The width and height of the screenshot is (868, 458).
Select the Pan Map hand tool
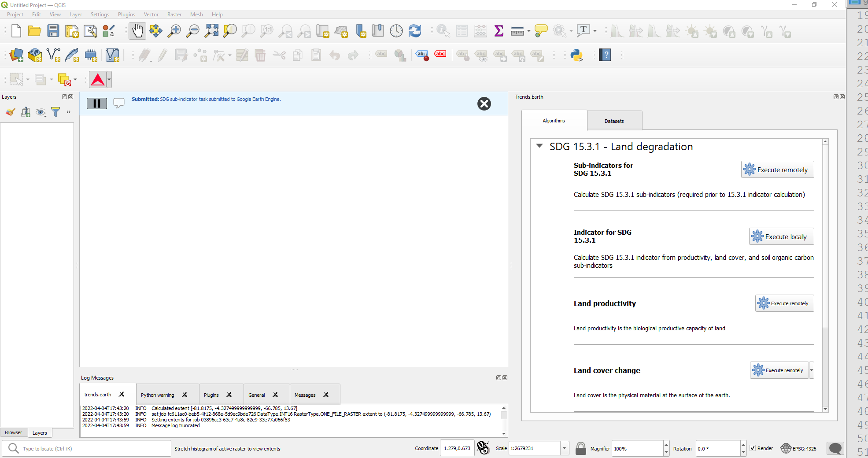(x=137, y=31)
